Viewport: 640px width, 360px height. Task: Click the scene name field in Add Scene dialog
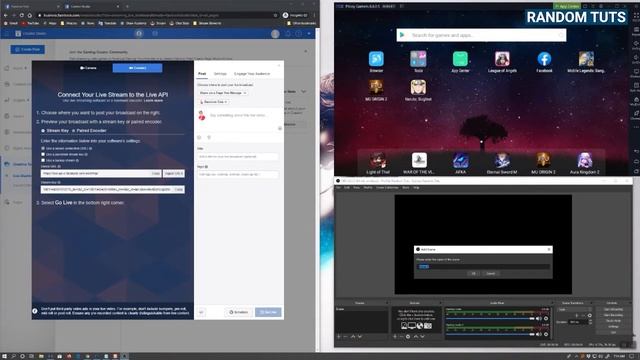(483, 267)
